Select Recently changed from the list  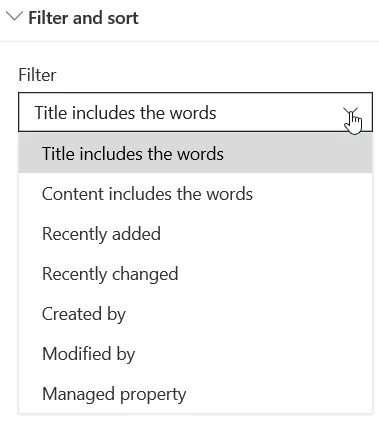pos(195,274)
